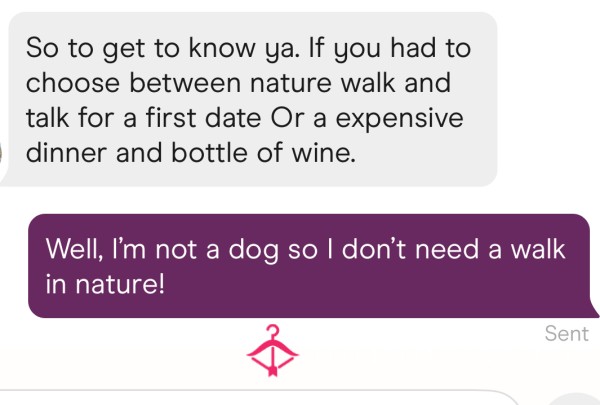Click the hook of the pink hanger icon

click(272, 331)
